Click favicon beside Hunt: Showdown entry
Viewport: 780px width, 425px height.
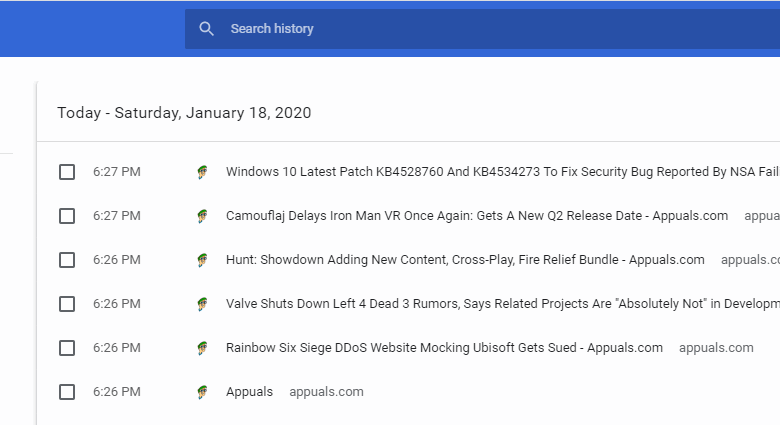(x=202, y=260)
